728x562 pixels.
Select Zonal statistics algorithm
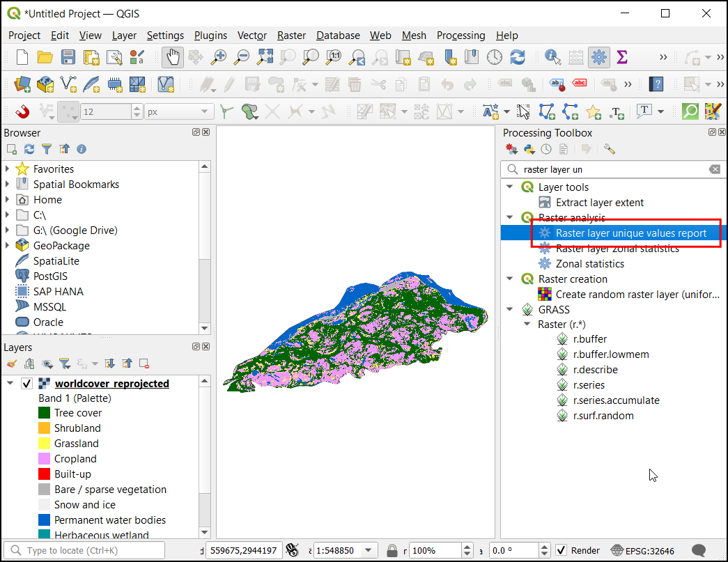(589, 264)
